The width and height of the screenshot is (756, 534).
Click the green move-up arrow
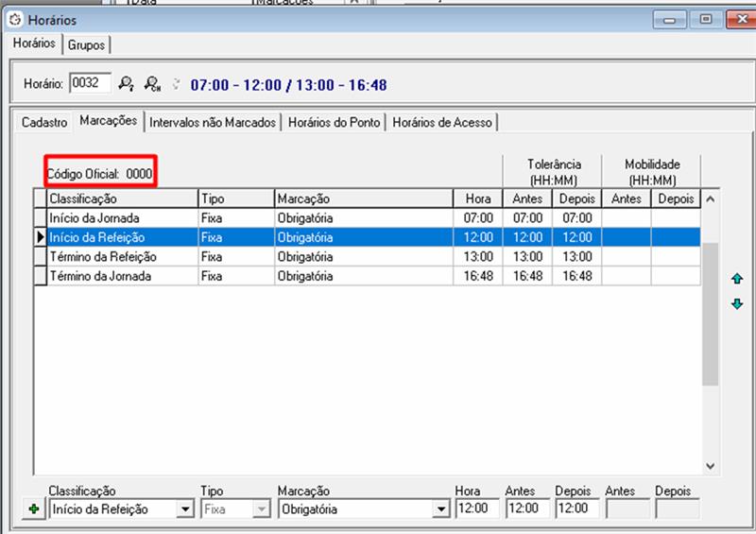(737, 279)
